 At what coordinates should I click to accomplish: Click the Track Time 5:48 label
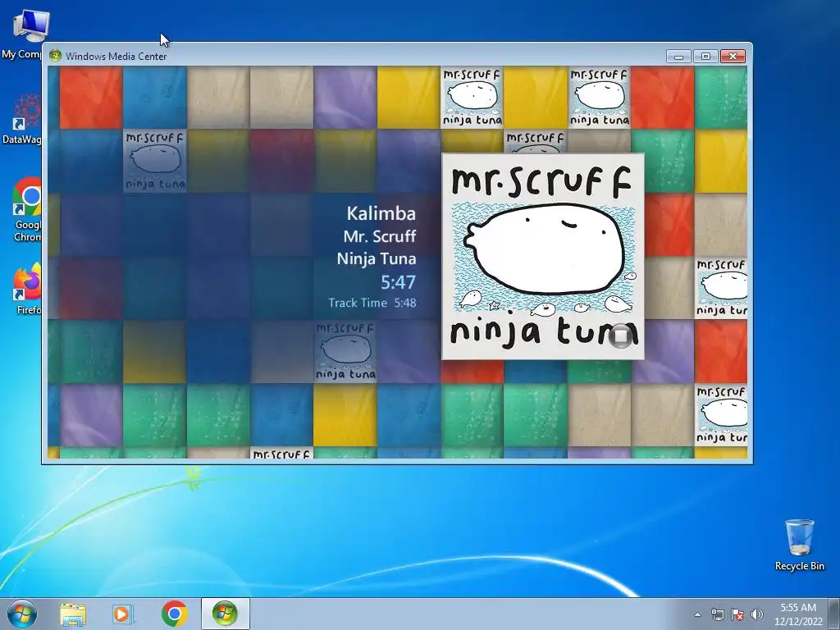(x=372, y=303)
